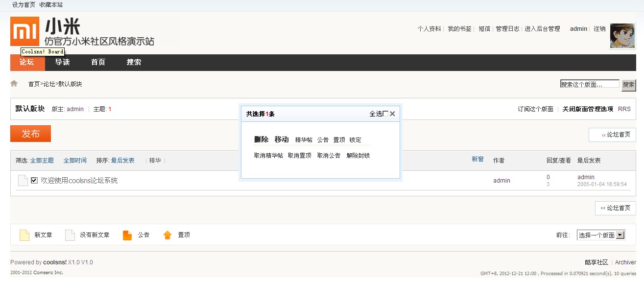
Task: Open 收藏本站 link at top
Action: click(51, 4)
